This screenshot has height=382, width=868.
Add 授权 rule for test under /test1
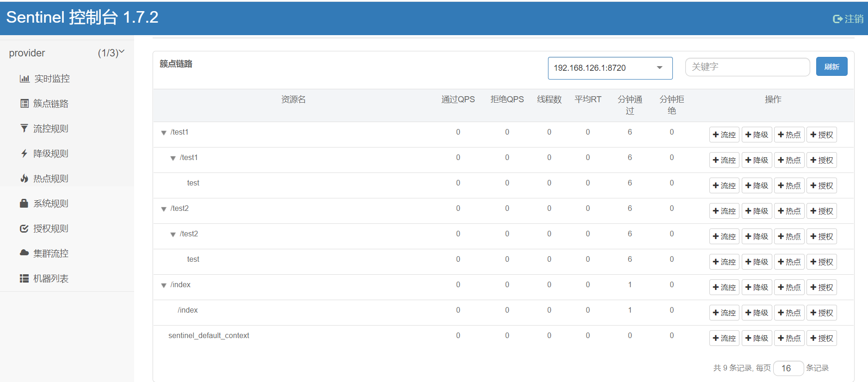[x=821, y=185]
